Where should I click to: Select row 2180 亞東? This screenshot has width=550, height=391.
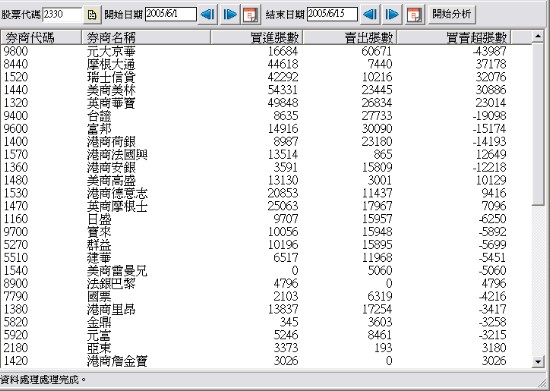[x=266, y=348]
